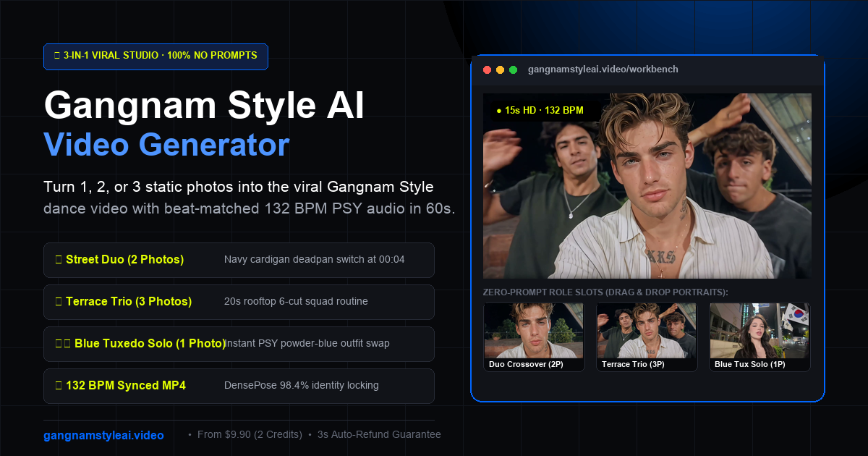Select the Duo Crossover (2P) thumbnail
868x456 pixels.
(534, 337)
